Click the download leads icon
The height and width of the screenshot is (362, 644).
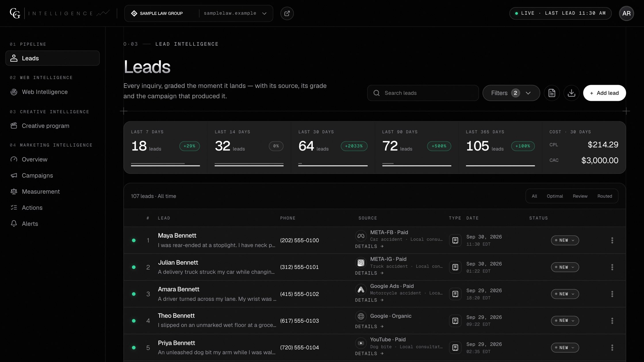click(572, 93)
